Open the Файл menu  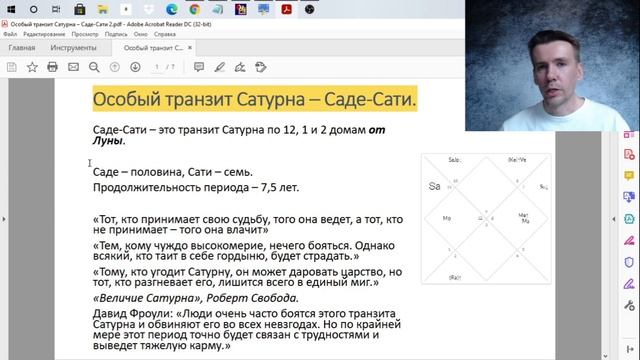[10, 34]
